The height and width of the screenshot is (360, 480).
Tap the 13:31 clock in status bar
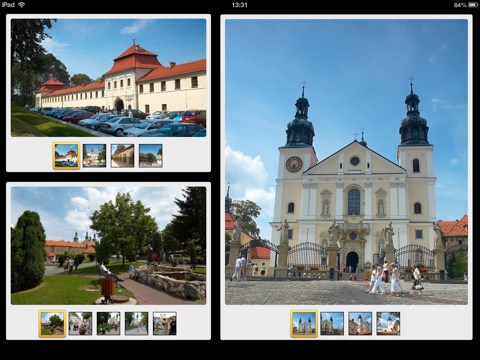(x=240, y=5)
